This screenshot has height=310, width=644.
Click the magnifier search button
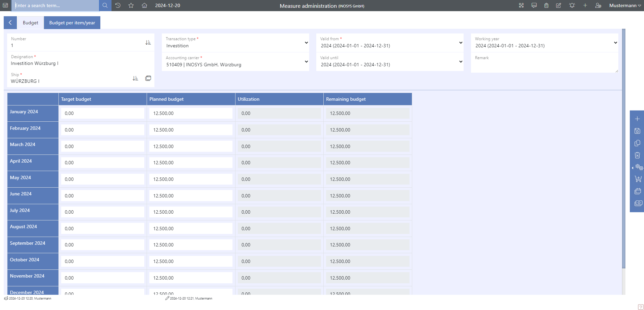105,5
